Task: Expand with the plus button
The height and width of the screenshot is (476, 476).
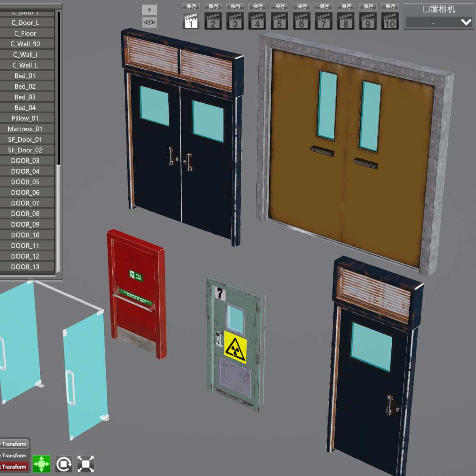Action: [x=149, y=10]
